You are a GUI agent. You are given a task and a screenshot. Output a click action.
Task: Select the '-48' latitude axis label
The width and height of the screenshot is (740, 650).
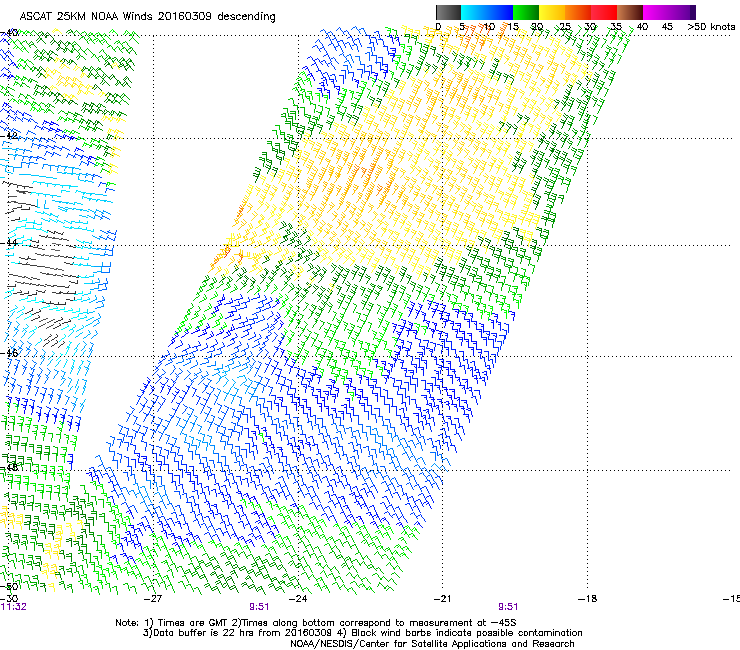[x=9, y=467]
